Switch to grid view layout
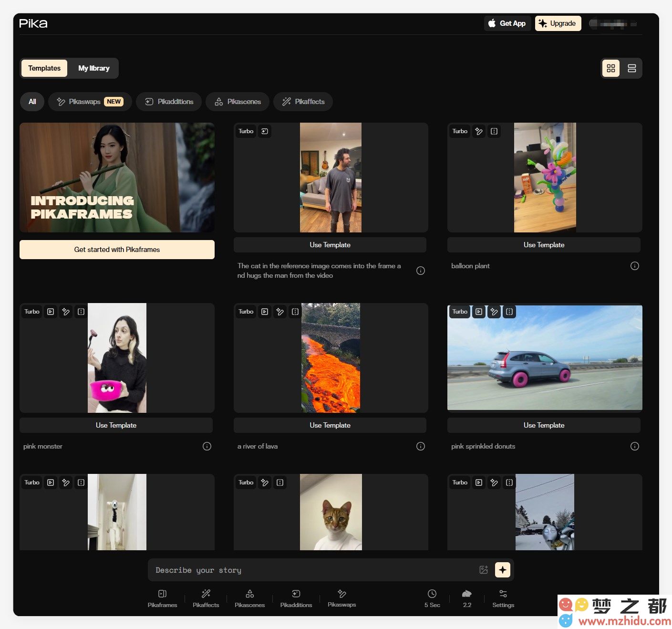Image resolution: width=672 pixels, height=629 pixels. [611, 68]
